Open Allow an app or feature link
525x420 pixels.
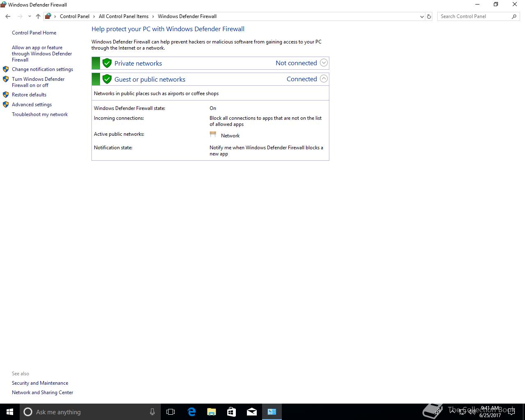click(42, 54)
